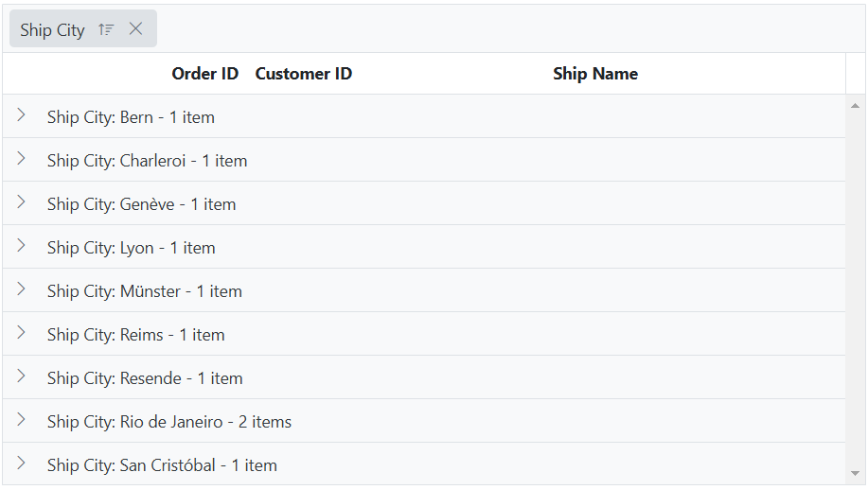Image resolution: width=868 pixels, height=490 pixels.
Task: Remove the Ship City grouping with the X icon
Action: pyautogui.click(x=135, y=29)
